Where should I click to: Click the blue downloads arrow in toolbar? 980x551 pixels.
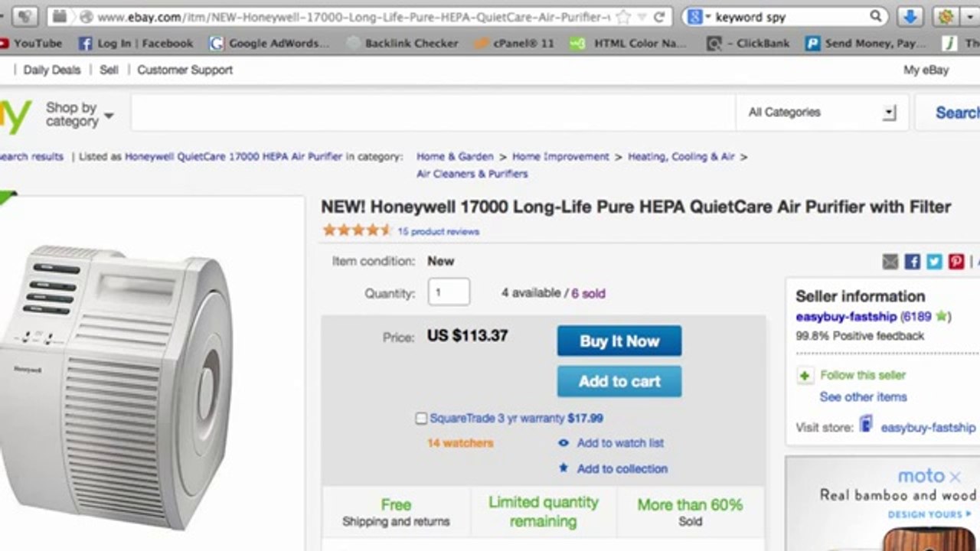pos(910,16)
